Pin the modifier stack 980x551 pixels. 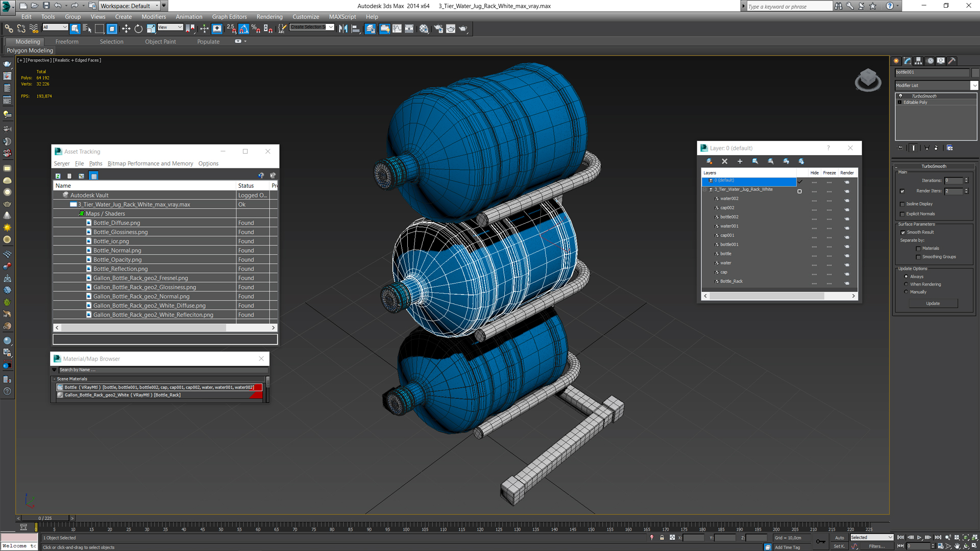900,147
